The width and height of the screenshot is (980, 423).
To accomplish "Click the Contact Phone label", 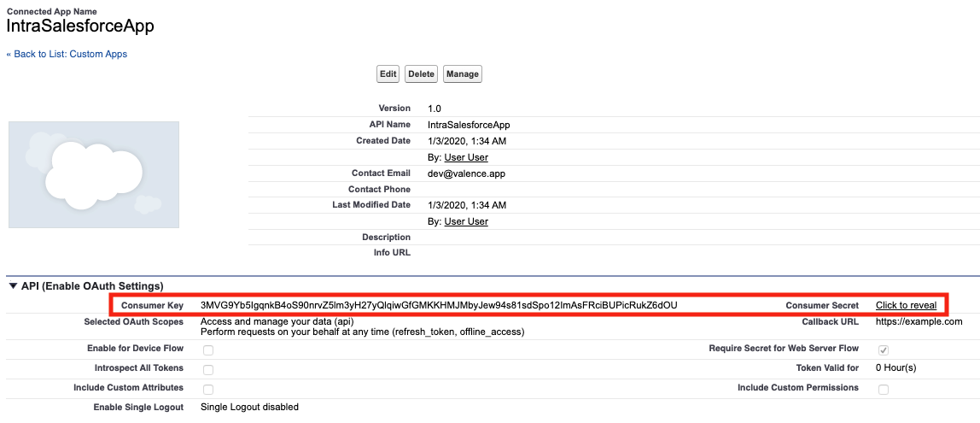I will (379, 189).
